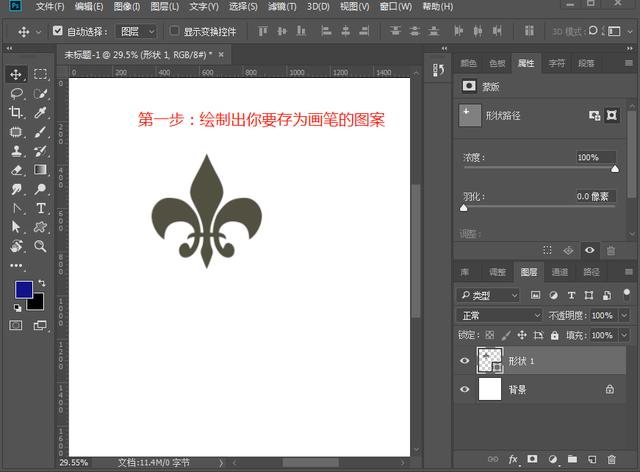Screen dimensions: 640x472
Task: Create a new layer group
Action: [x=572, y=459]
